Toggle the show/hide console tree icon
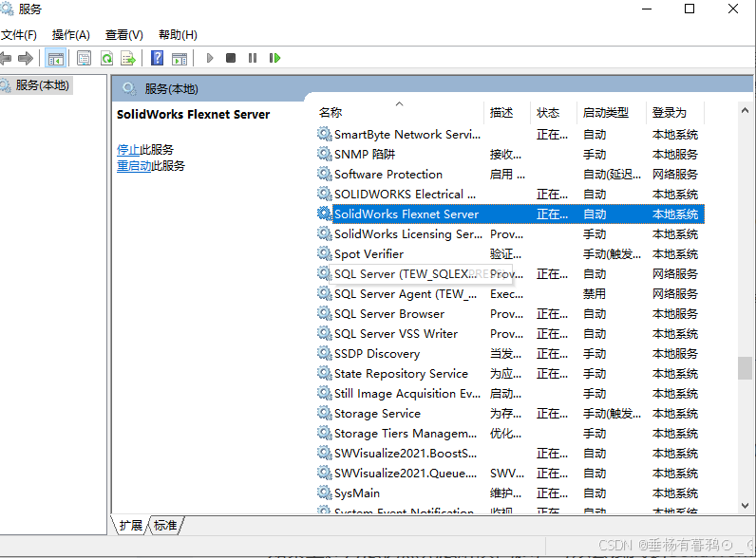 [x=55, y=58]
